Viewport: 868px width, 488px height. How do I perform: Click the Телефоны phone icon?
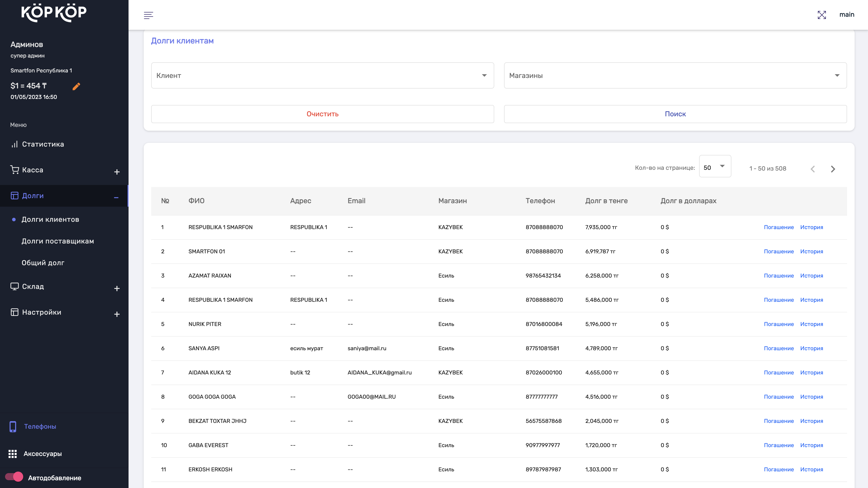point(13,426)
